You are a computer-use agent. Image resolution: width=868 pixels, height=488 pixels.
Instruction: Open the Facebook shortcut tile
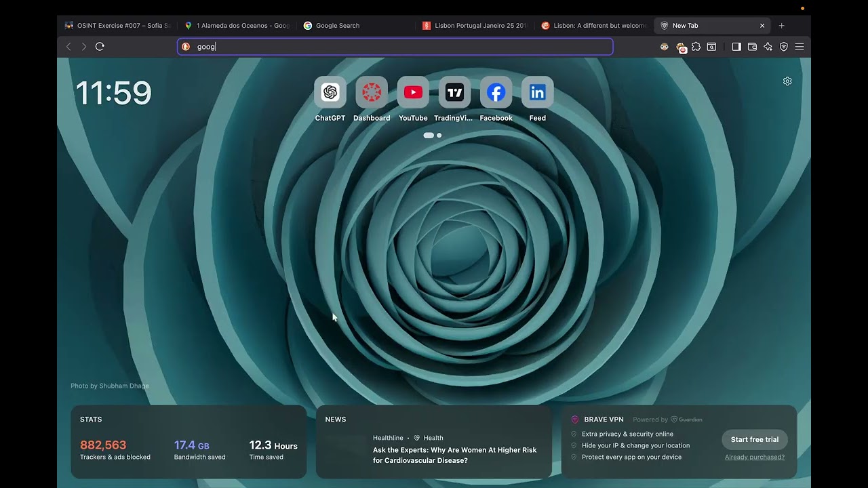click(496, 92)
